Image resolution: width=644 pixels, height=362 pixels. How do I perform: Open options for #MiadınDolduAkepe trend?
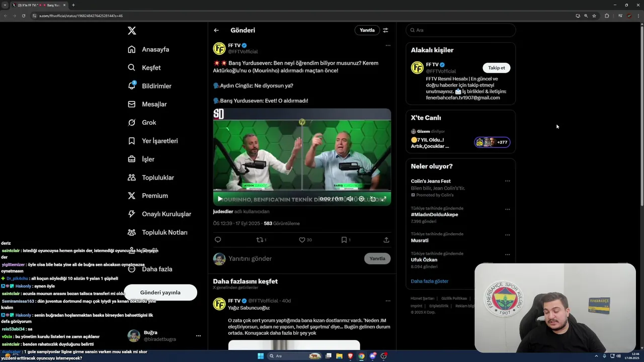tap(508, 209)
